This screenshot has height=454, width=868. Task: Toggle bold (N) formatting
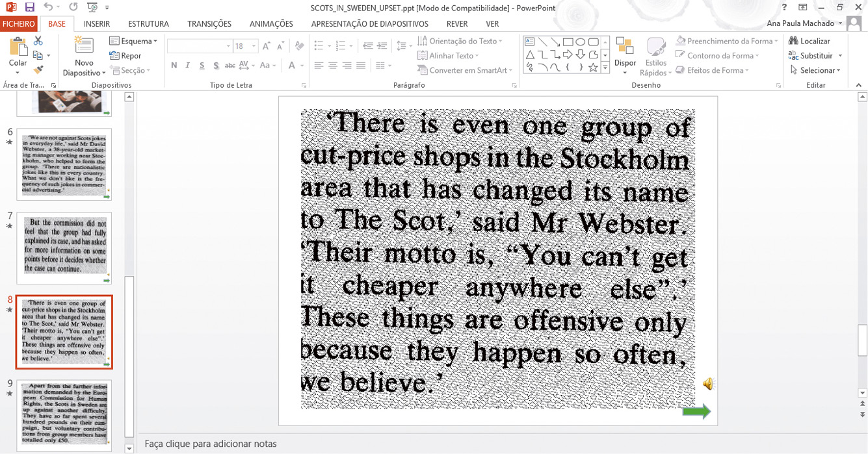point(174,66)
